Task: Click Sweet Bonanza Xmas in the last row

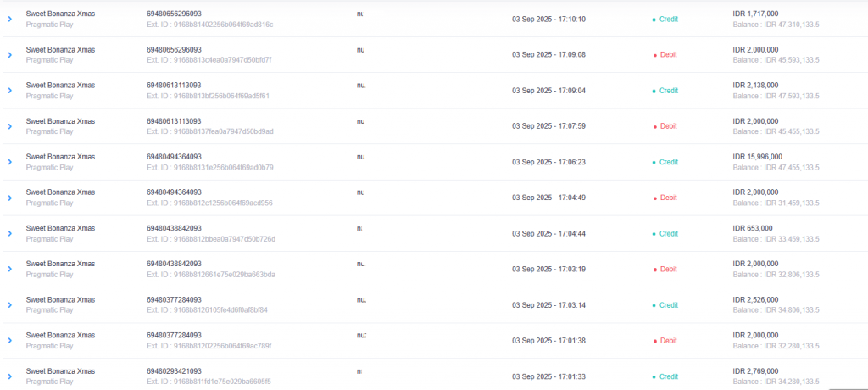Action: [60, 371]
